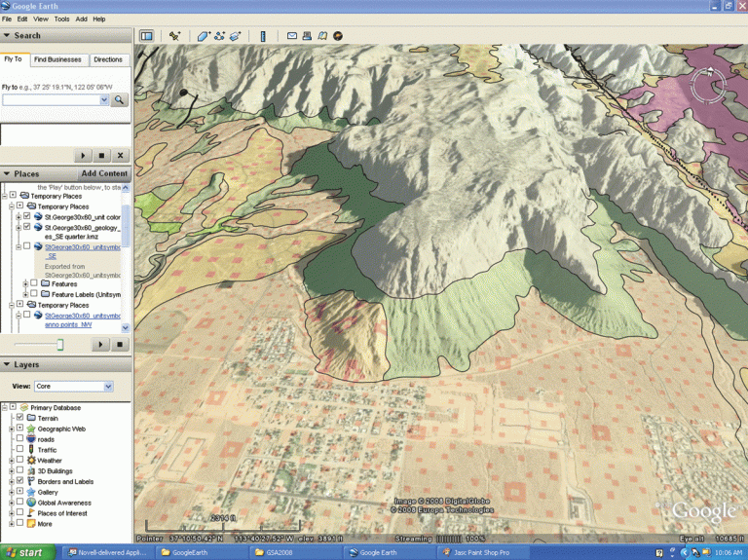Click the Global Awareness globe icon
Image resolution: width=748 pixels, height=560 pixels.
[31, 503]
